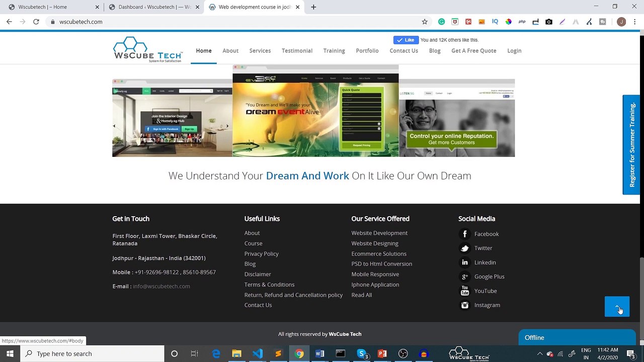
Task: Click the WsCube Tech header logo
Action: 147,50
